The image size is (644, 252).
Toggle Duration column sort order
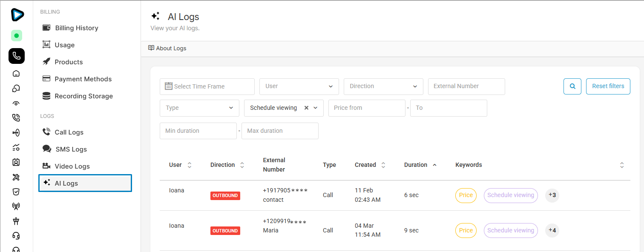(434, 165)
